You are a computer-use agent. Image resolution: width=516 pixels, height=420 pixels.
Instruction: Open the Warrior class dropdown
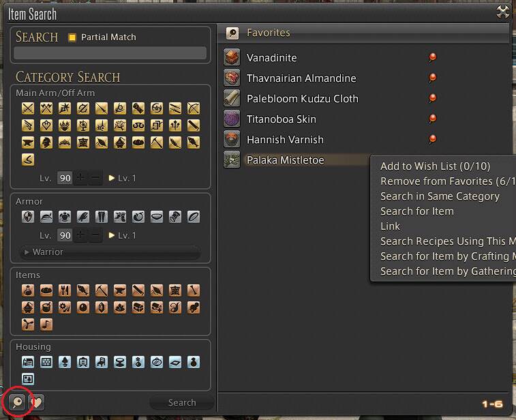pyautogui.click(x=110, y=252)
